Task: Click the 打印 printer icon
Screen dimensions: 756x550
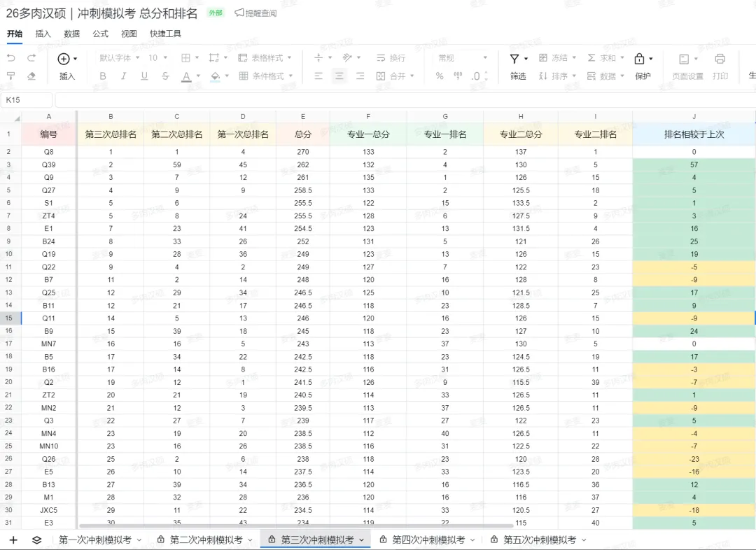Action: pyautogui.click(x=720, y=58)
